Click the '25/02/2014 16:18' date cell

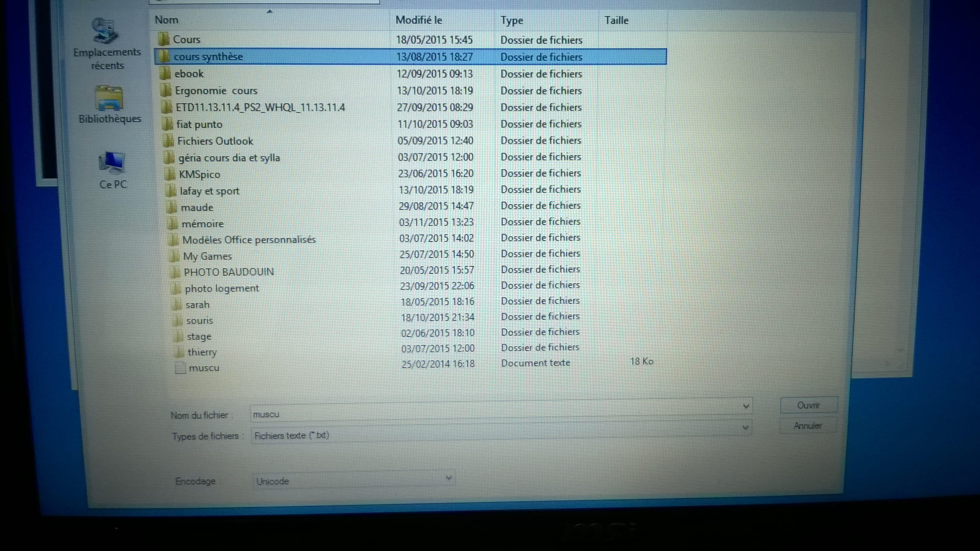click(438, 364)
